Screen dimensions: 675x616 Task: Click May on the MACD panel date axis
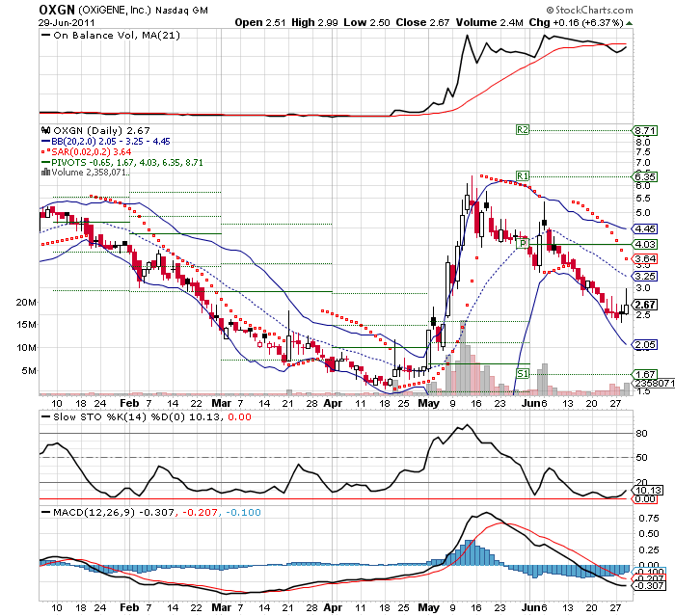click(x=429, y=608)
